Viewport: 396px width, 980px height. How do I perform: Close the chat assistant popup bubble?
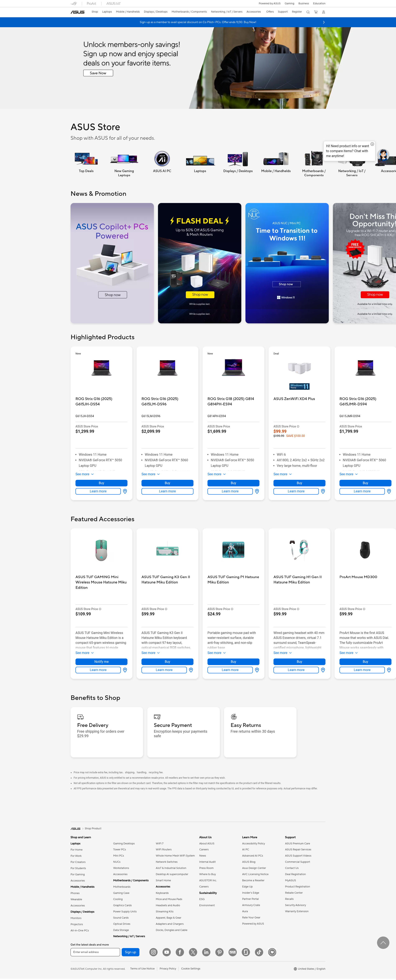click(372, 144)
